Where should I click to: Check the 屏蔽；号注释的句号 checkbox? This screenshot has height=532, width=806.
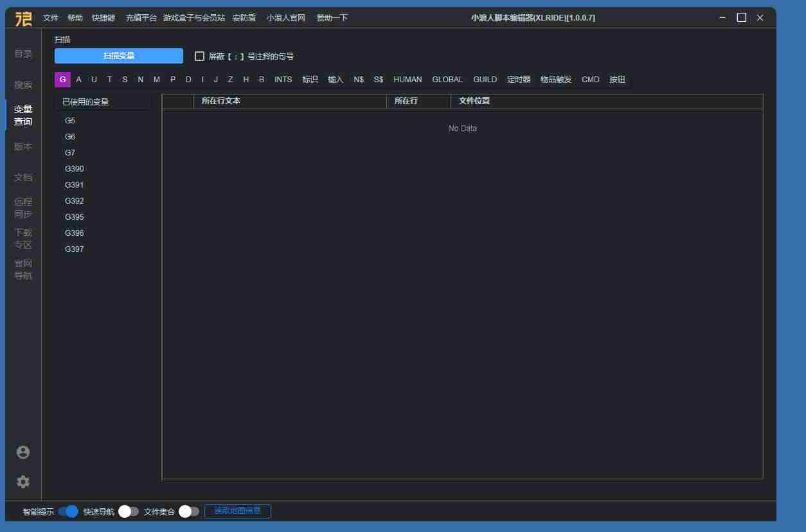(x=200, y=57)
